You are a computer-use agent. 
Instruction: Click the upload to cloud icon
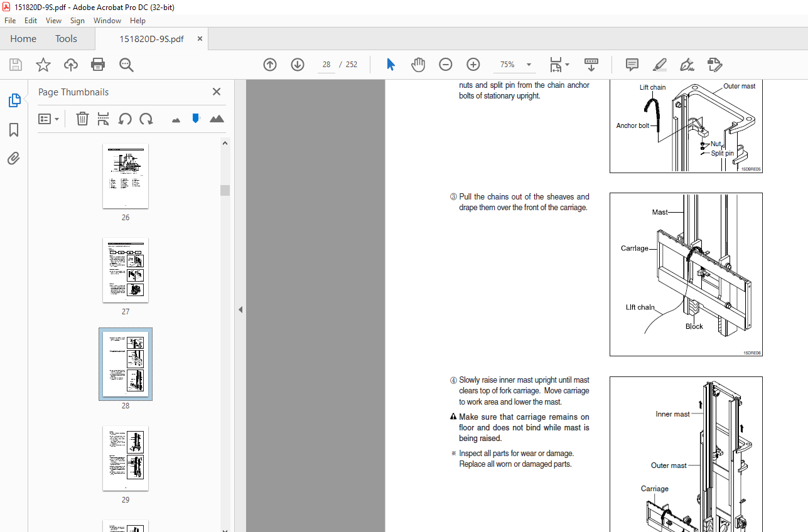point(71,65)
